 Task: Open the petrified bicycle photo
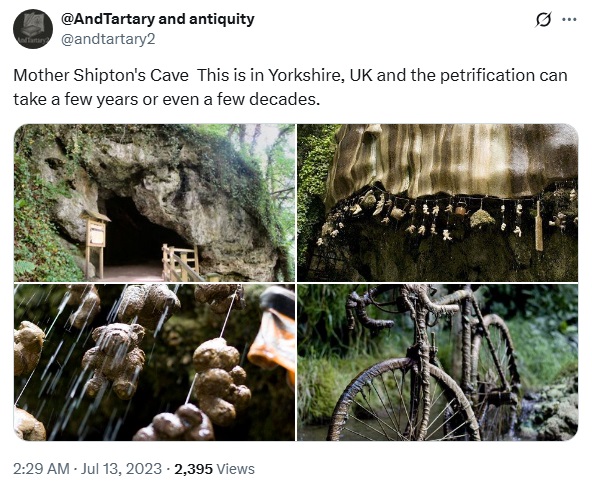pyautogui.click(x=438, y=363)
